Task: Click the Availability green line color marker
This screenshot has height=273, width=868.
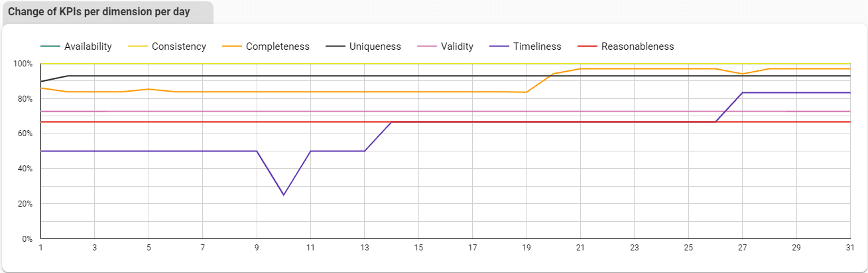Action: coord(50,46)
